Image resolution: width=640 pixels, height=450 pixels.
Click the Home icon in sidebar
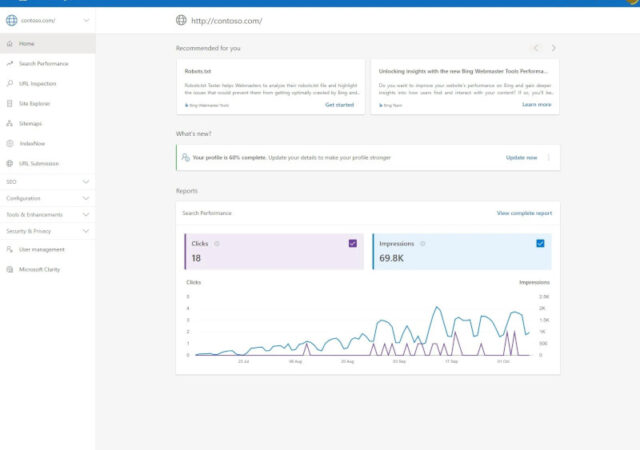(x=10, y=44)
